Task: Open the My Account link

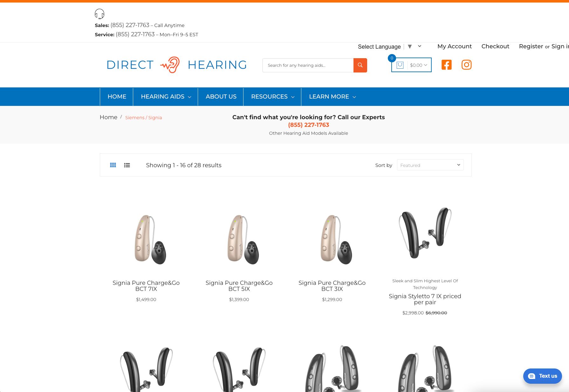Action: tap(454, 46)
